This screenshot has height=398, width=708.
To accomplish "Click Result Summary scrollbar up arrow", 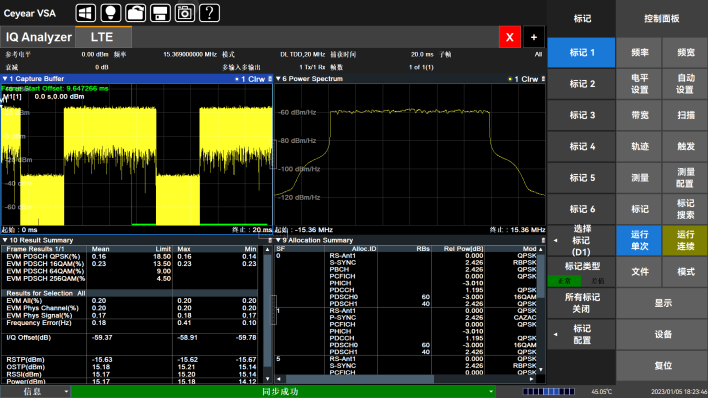I will [x=268, y=249].
